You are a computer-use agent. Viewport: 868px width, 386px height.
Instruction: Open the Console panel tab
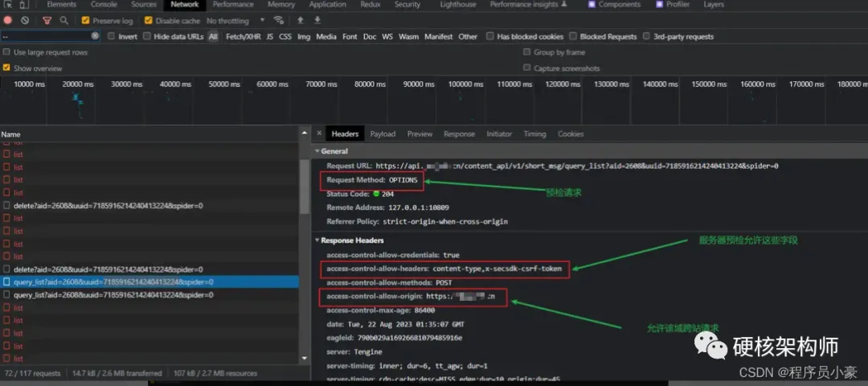click(104, 5)
